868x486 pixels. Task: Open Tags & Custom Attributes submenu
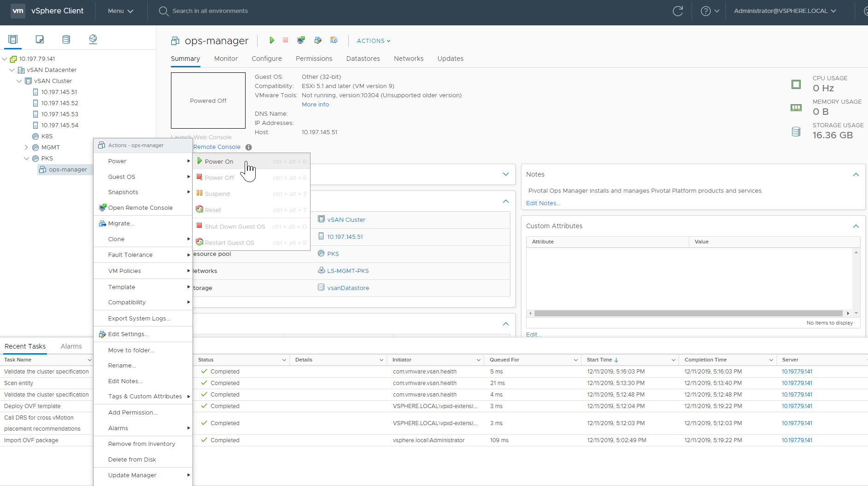click(143, 397)
